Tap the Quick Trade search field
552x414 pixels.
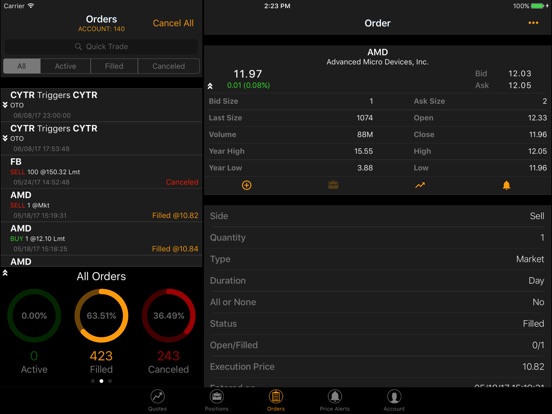point(101,46)
